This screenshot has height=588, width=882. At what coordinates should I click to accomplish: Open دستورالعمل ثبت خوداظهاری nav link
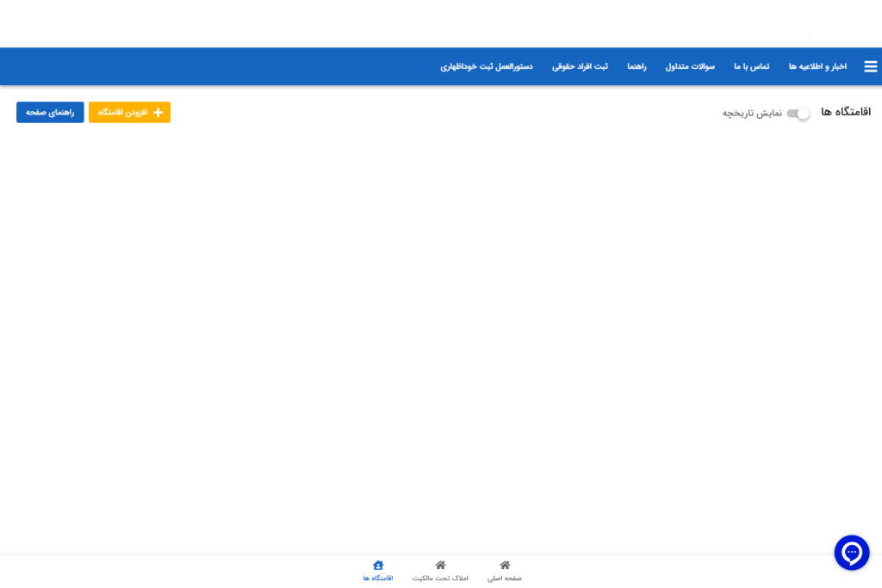pyautogui.click(x=487, y=67)
